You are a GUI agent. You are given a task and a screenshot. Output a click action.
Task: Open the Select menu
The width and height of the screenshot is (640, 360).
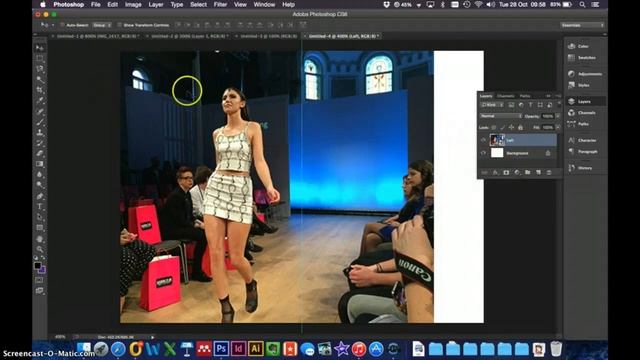(x=198, y=4)
